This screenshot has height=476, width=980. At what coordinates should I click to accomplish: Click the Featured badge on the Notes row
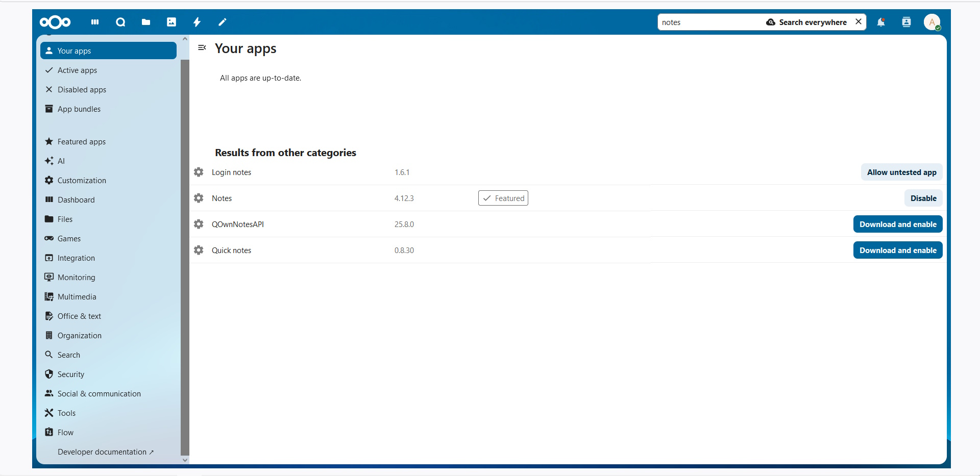click(x=503, y=198)
